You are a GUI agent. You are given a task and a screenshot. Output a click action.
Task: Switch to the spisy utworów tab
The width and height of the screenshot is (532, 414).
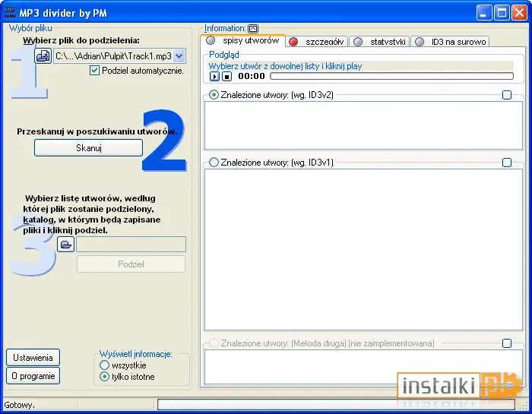[243, 41]
